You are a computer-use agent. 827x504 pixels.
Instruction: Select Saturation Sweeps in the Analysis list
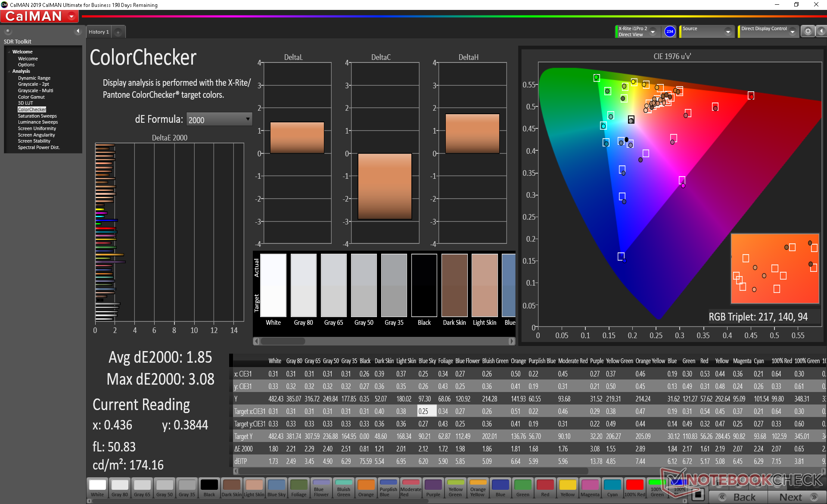pyautogui.click(x=37, y=116)
